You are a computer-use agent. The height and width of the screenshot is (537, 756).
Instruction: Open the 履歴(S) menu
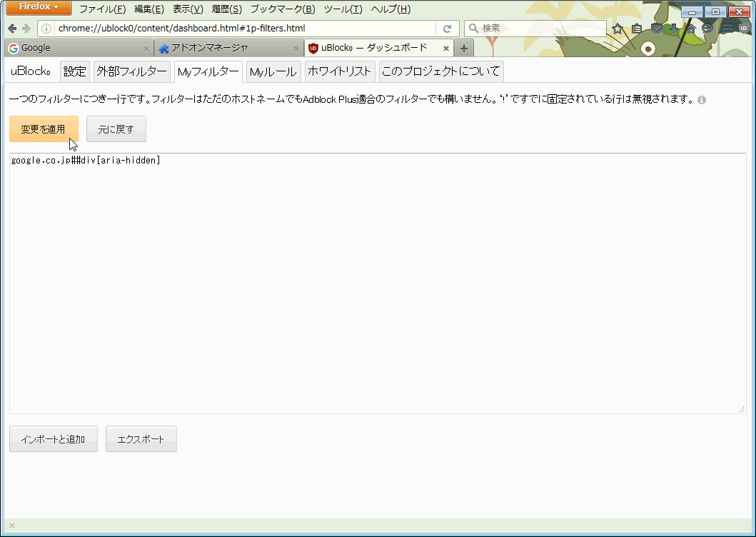pos(226,9)
